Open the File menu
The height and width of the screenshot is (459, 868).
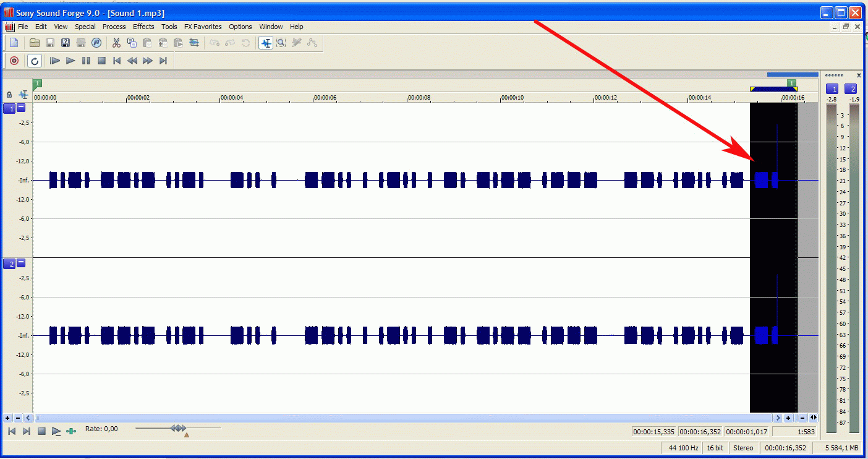pos(23,27)
